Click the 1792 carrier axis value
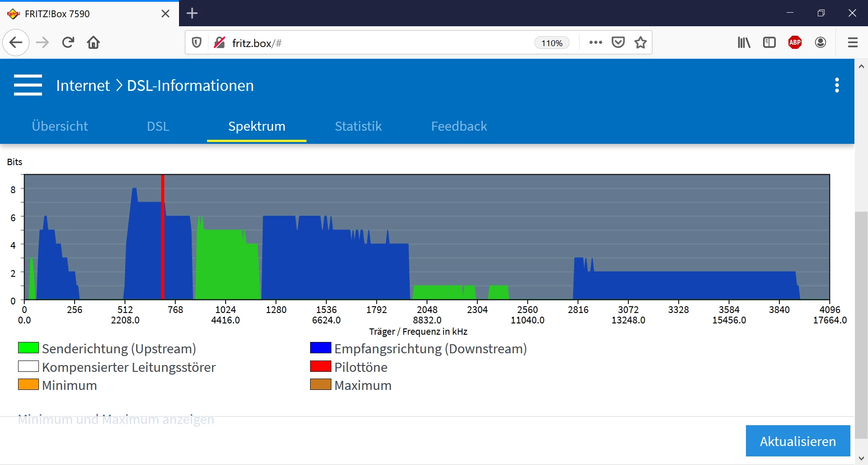Screen dimensions: 868x465 coord(377,310)
